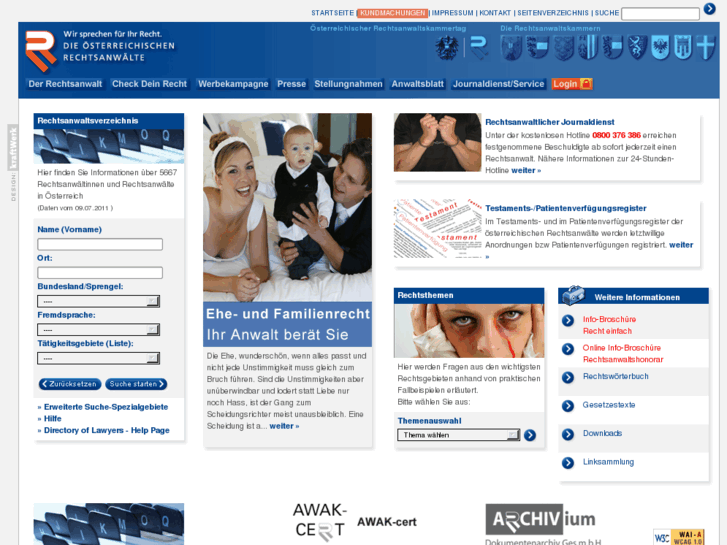The height and width of the screenshot is (545, 727).
Task: Click the arrow icon beside Info-Broschüre
Action: click(x=568, y=321)
